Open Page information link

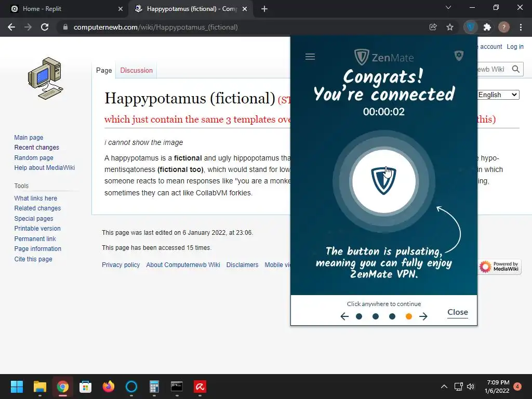(x=37, y=249)
